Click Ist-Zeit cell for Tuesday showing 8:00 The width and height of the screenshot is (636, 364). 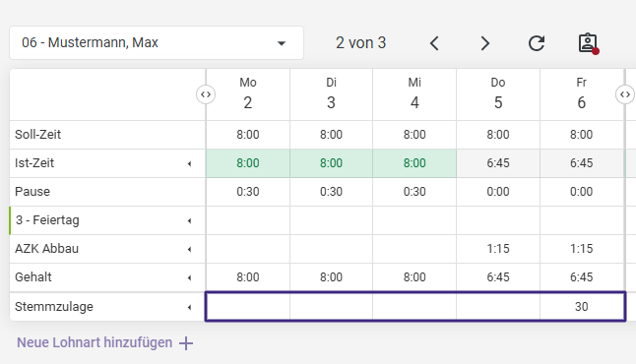coord(331,163)
